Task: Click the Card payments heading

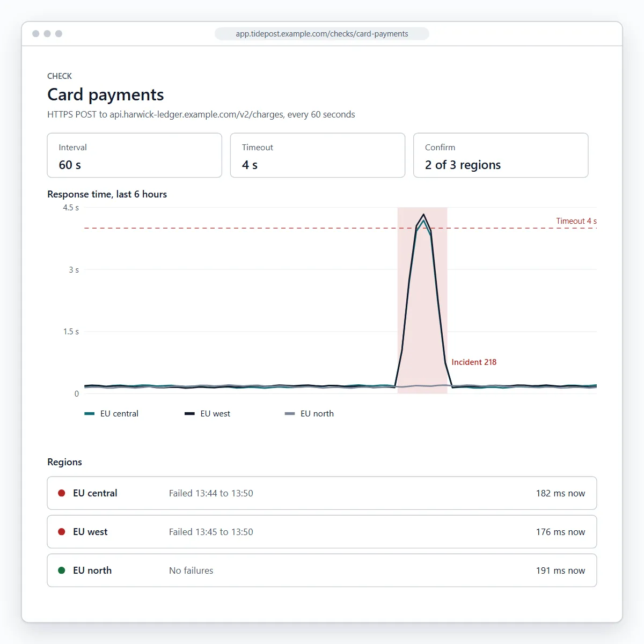Action: click(x=106, y=94)
